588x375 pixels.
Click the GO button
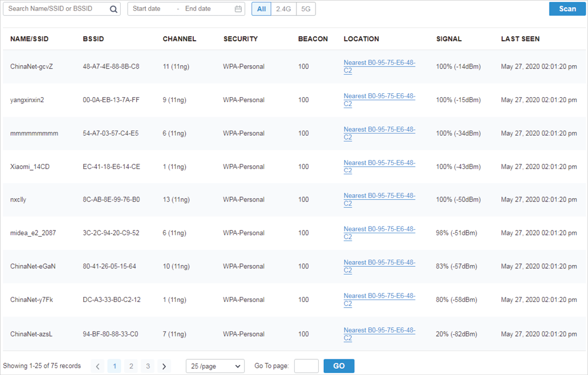[339, 366]
